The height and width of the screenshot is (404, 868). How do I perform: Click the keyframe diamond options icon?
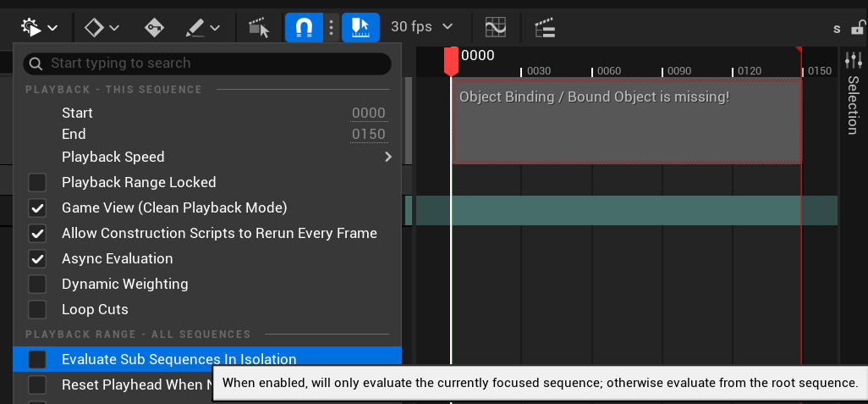click(95, 27)
